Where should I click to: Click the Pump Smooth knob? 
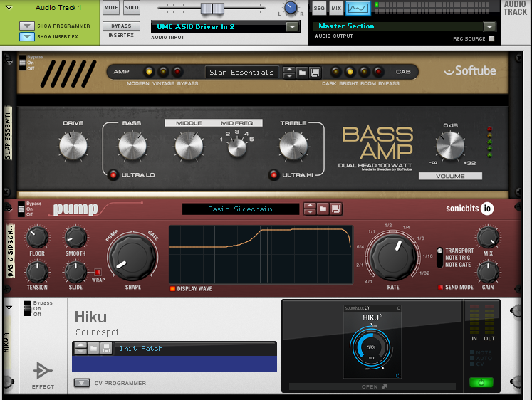75,237
